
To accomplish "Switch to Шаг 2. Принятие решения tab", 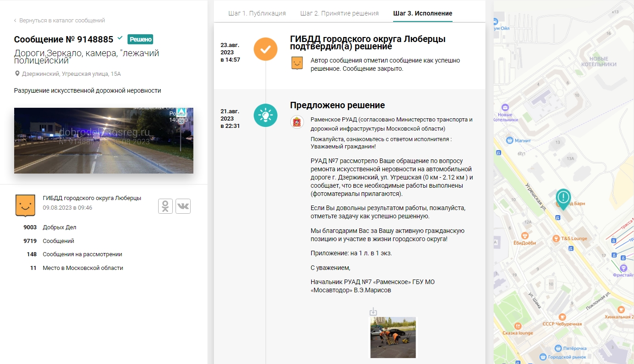I will coord(340,13).
